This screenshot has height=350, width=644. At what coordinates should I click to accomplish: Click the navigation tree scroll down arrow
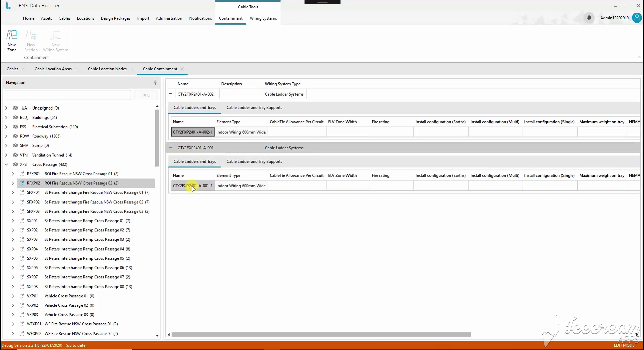click(x=157, y=335)
